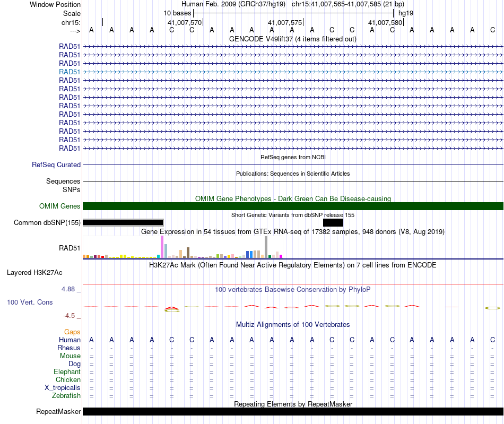504x424 pixels.
Task: Select the Mouse species alignment label
Action: pyautogui.click(x=70, y=356)
